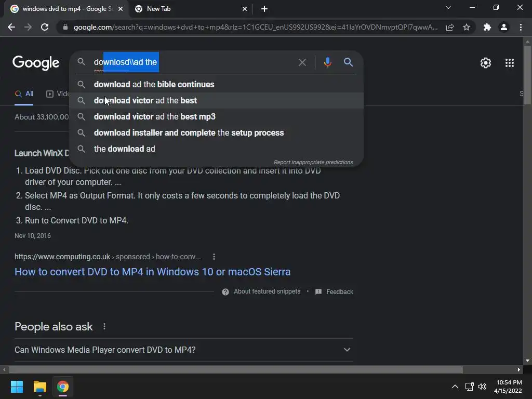Choose suggestion 'the download ad'
Screen dimensions: 532x399
click(x=217, y=149)
